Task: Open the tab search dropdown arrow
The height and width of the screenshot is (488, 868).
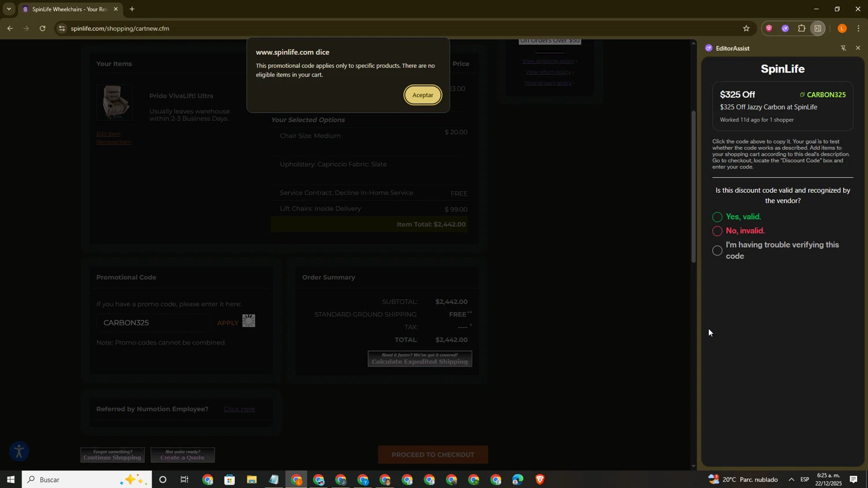Action: [x=8, y=9]
